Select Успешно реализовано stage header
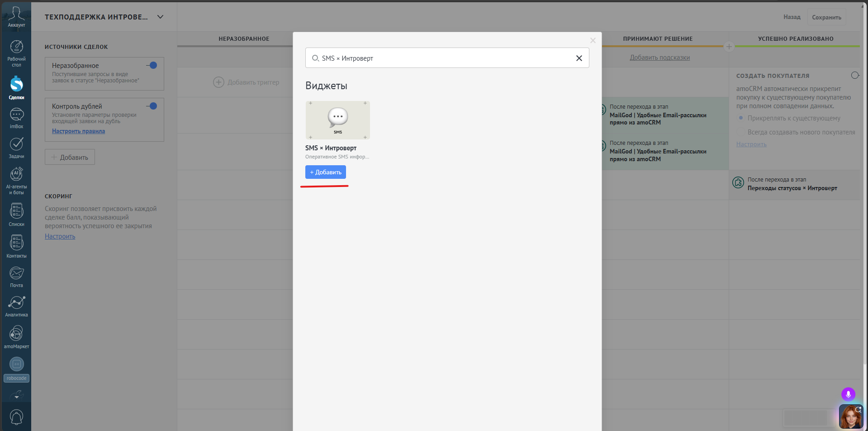Viewport: 868px width, 431px height. coord(796,38)
